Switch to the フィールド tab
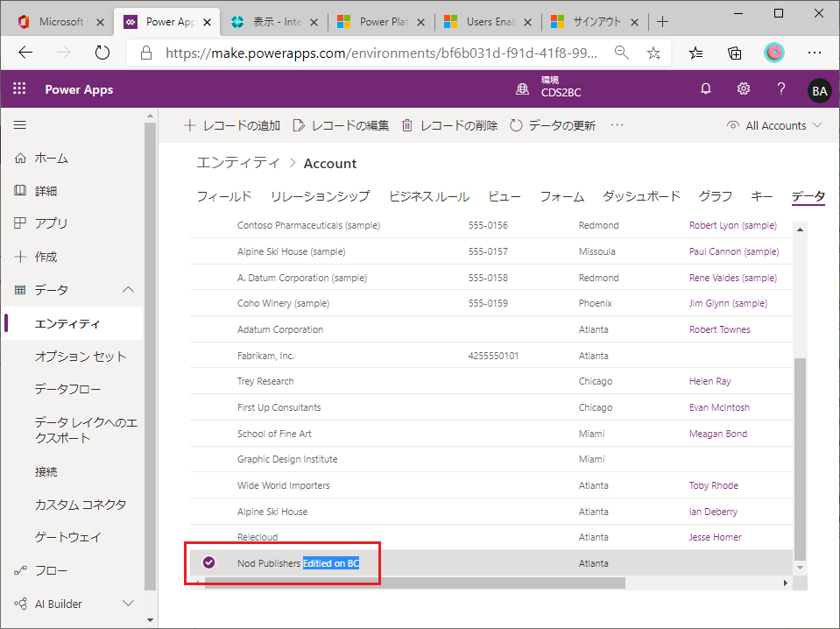This screenshot has width=840, height=629. [224, 196]
